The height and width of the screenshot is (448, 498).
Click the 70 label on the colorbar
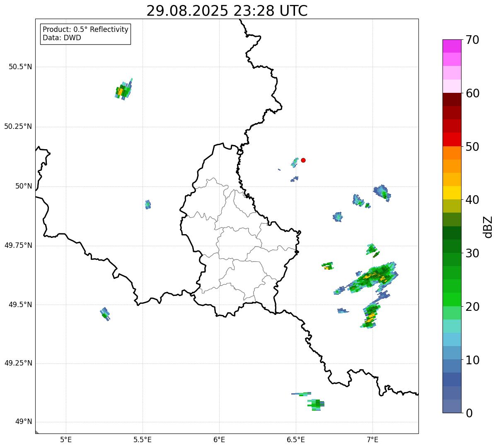(x=472, y=40)
